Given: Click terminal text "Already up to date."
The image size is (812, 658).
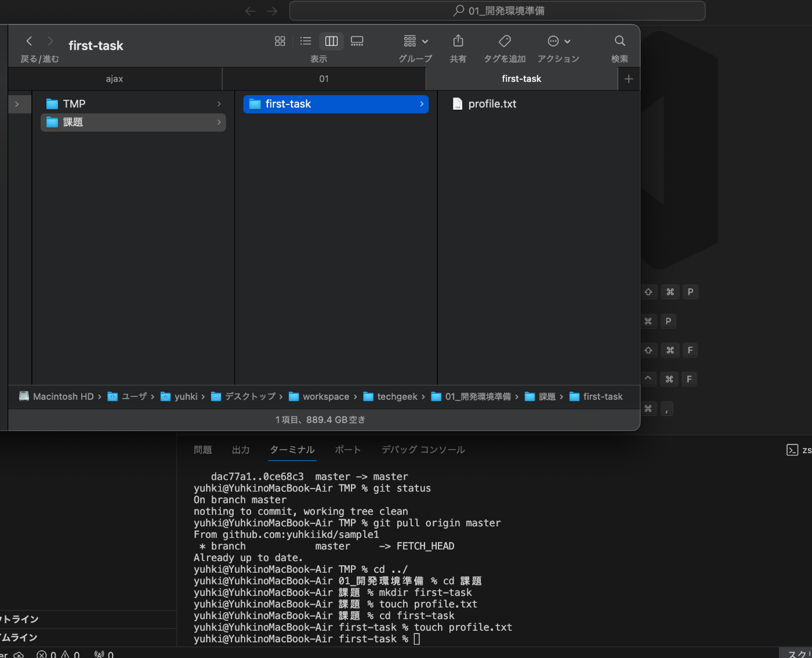Looking at the screenshot, I should click(248, 558).
